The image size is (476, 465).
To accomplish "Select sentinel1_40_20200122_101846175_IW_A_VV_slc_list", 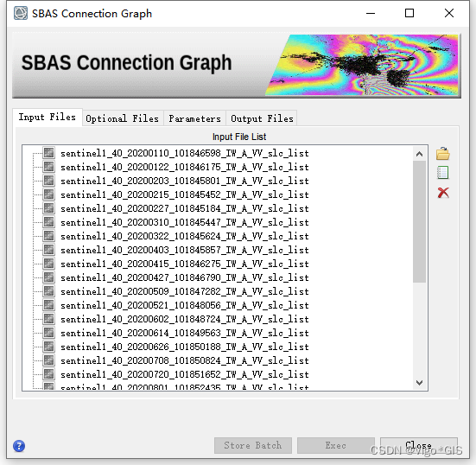I will click(x=185, y=167).
